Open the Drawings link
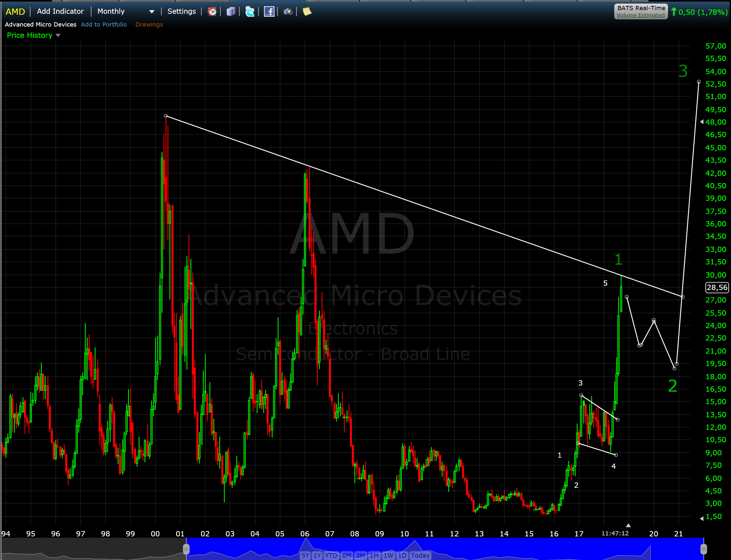731x560 pixels. [149, 24]
